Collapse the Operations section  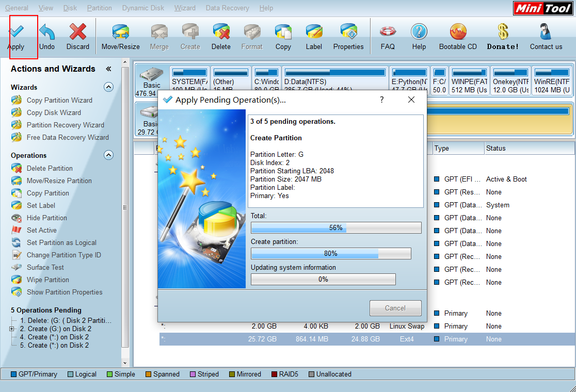coord(108,155)
